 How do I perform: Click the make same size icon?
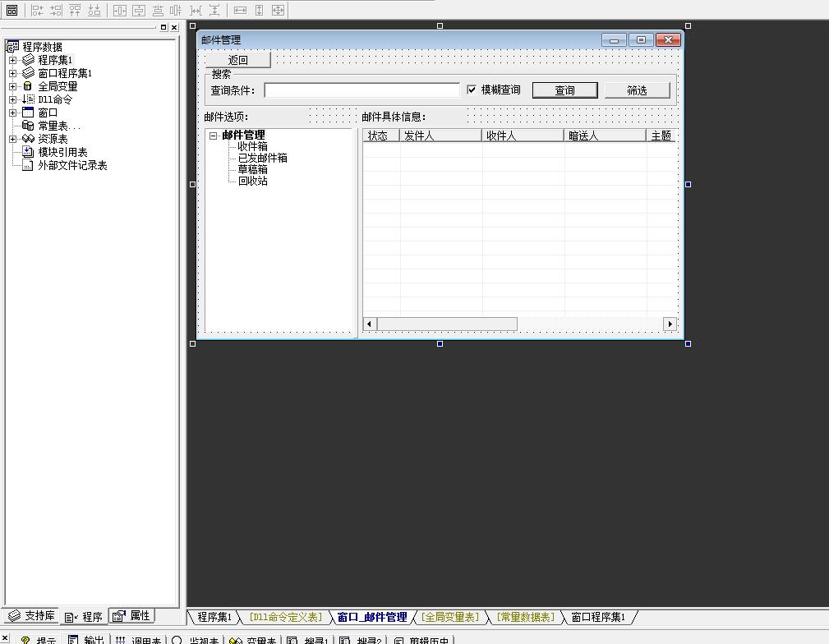[278, 10]
